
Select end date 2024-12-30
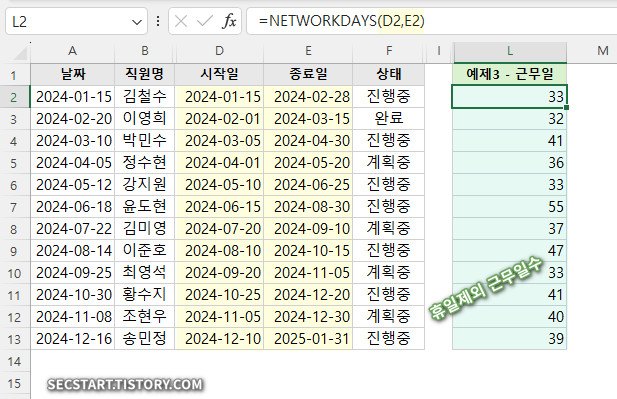tap(308, 317)
